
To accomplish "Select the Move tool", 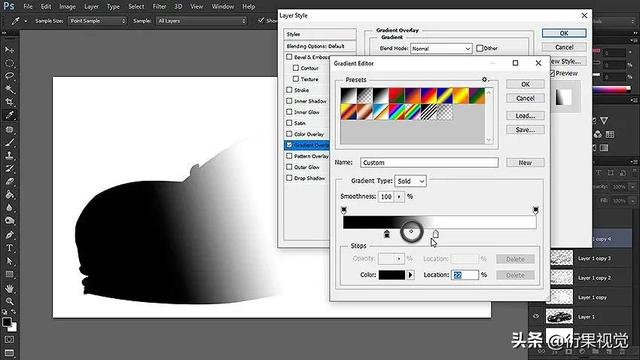I will click(x=9, y=50).
